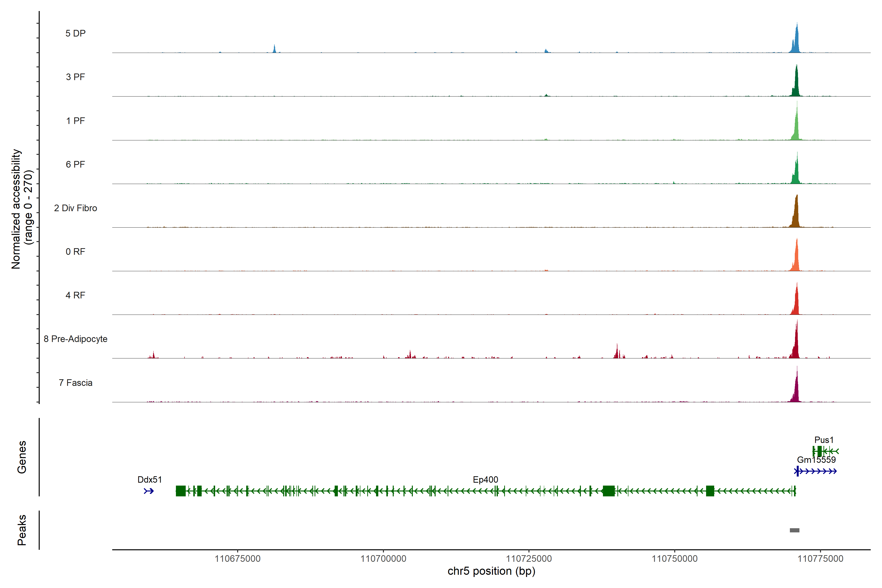Click the Pus1 gene label
This screenshot has width=882, height=588.
tap(824, 440)
